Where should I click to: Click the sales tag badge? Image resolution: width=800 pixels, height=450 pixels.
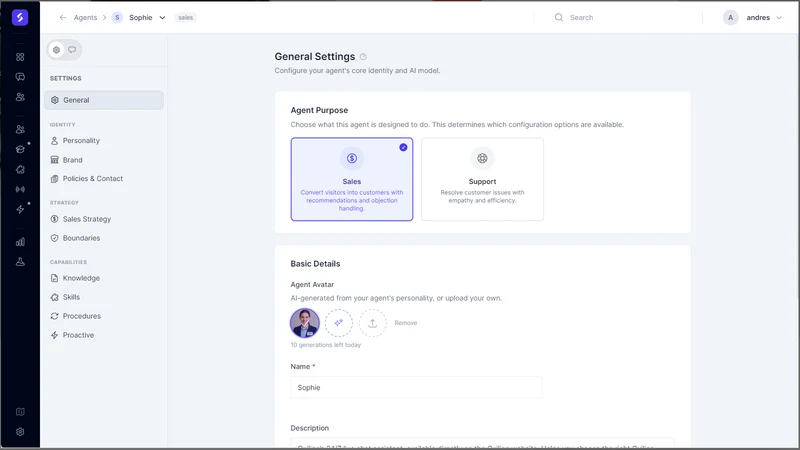click(186, 17)
